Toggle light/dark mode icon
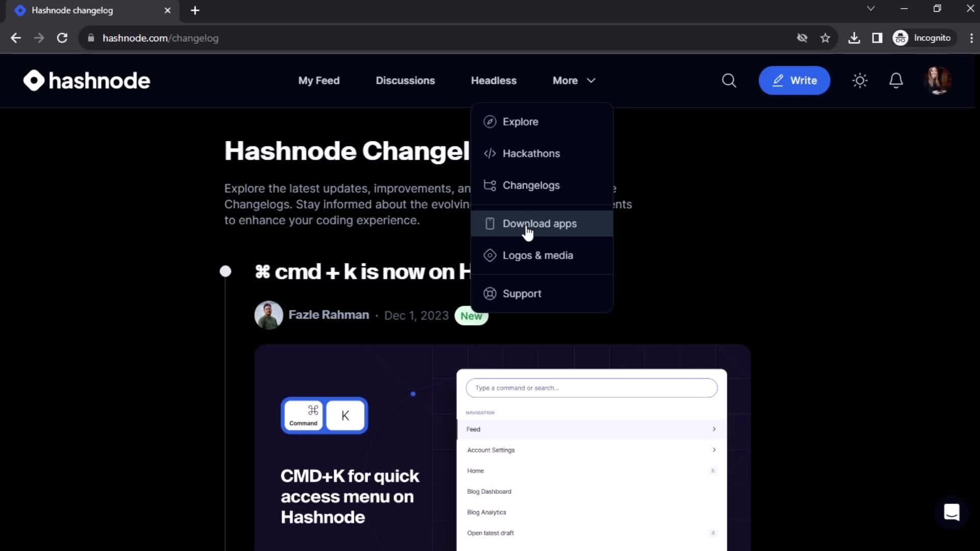Screen dimensions: 980x551 click(x=861, y=80)
